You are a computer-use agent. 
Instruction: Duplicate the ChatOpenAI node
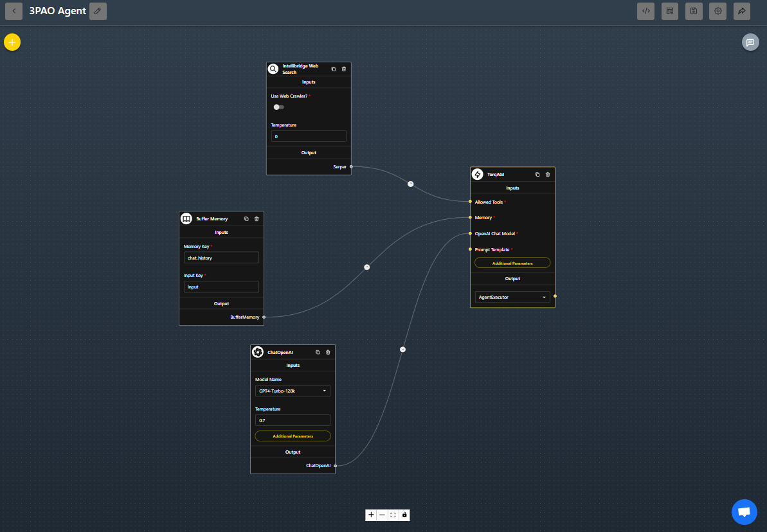[x=318, y=352]
